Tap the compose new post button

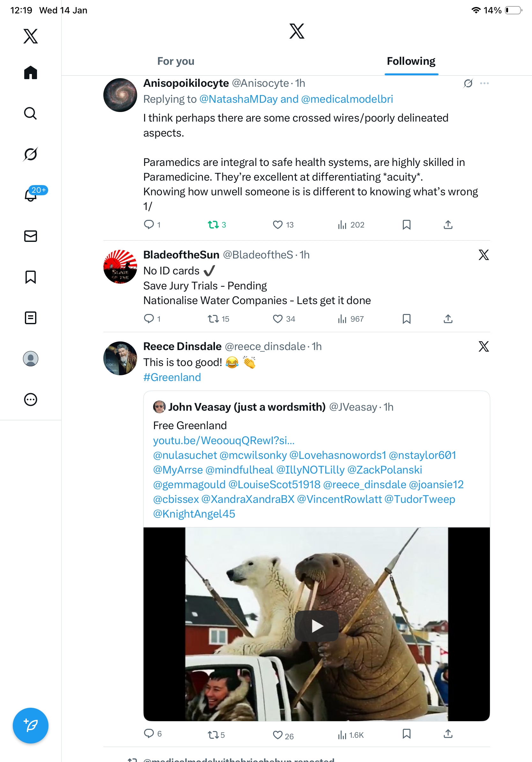[31, 725]
